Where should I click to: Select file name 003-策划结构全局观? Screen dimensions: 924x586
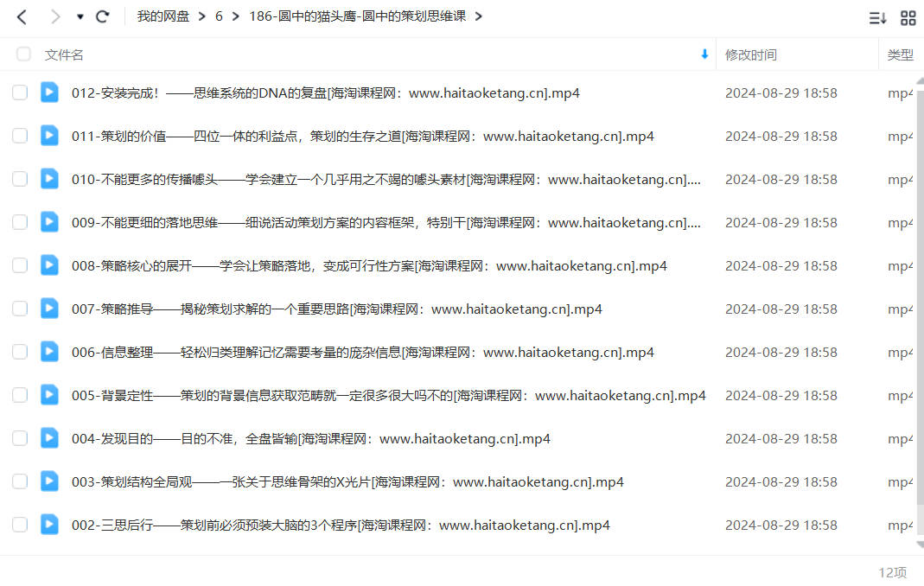point(347,482)
